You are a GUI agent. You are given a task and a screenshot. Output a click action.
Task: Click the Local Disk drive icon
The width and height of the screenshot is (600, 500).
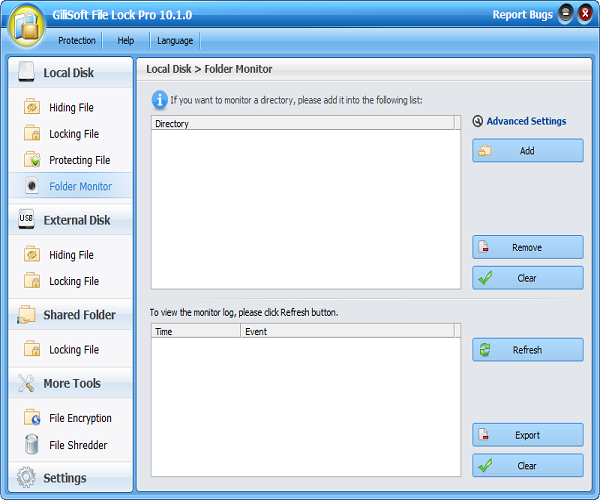click(26, 72)
